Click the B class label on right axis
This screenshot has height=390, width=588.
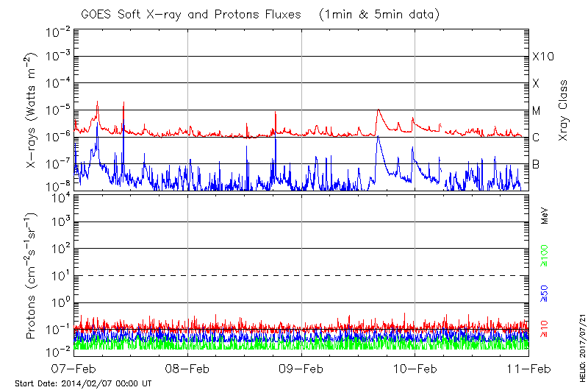click(537, 164)
